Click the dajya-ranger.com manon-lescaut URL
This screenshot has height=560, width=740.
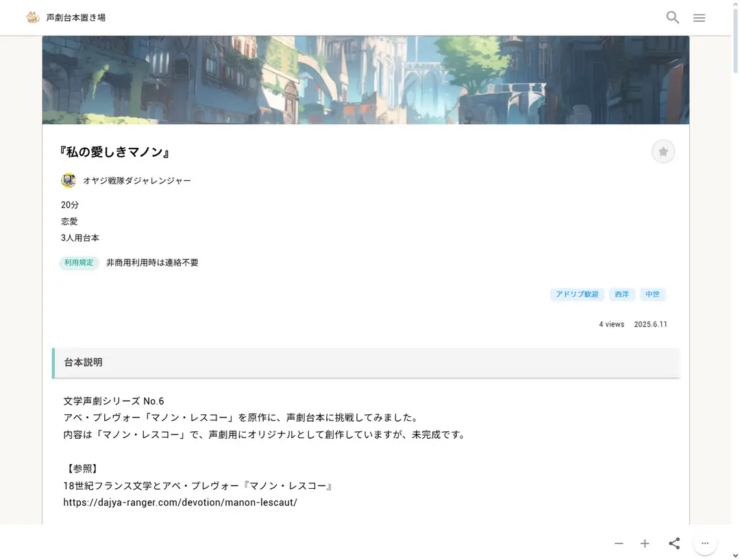(180, 502)
